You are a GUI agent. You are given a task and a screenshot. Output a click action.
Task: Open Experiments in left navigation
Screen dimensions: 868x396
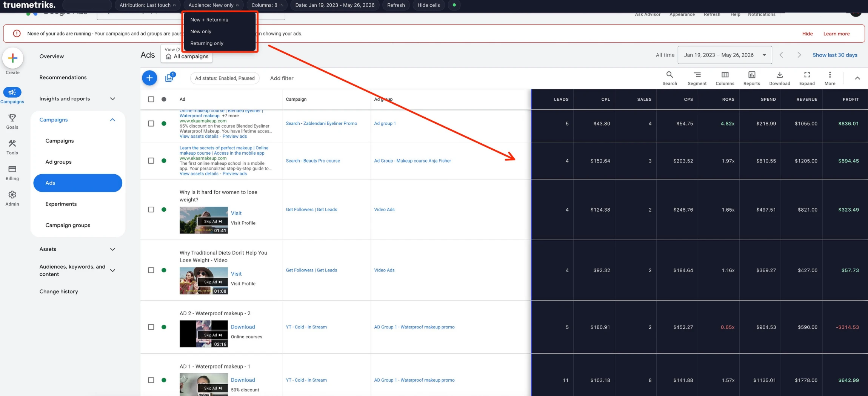pos(61,204)
